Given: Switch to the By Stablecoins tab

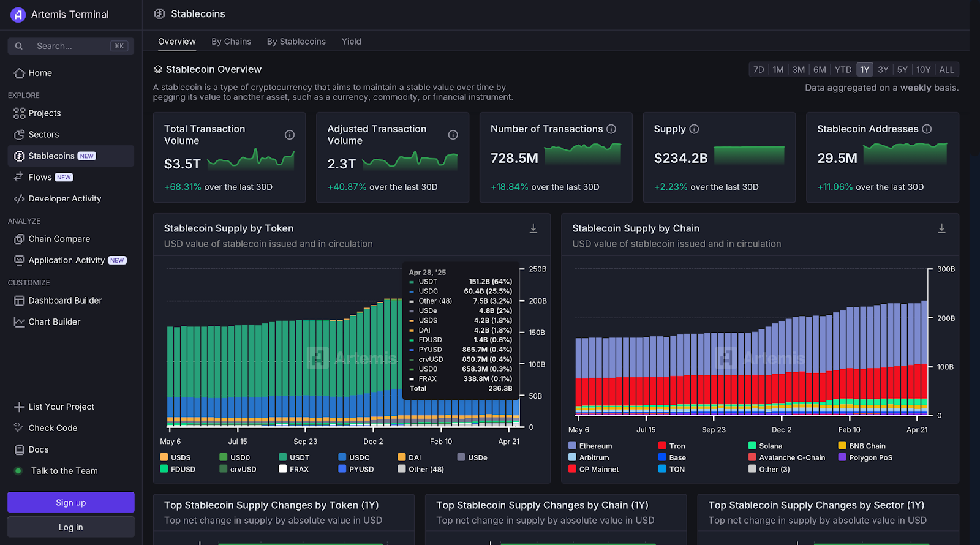Looking at the screenshot, I should [296, 42].
